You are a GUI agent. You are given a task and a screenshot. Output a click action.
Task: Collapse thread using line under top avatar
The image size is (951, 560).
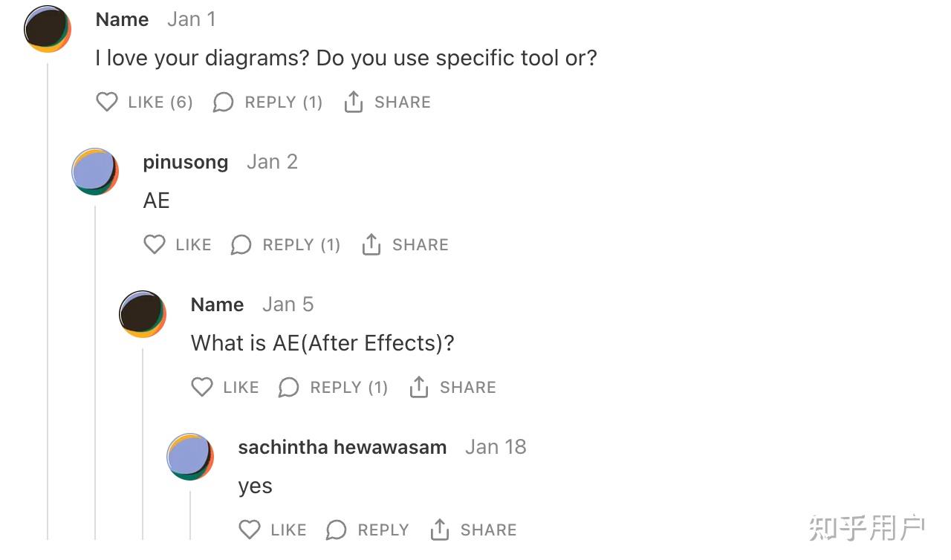coord(48,297)
